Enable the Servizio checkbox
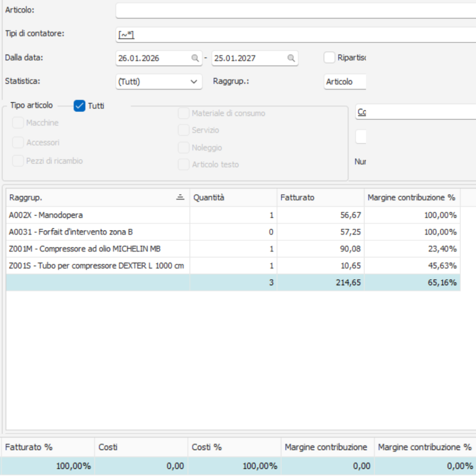The image size is (476, 476). pos(184,130)
